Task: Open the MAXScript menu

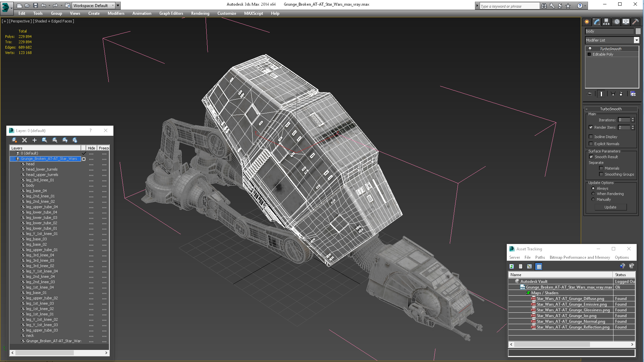Action: pyautogui.click(x=254, y=13)
